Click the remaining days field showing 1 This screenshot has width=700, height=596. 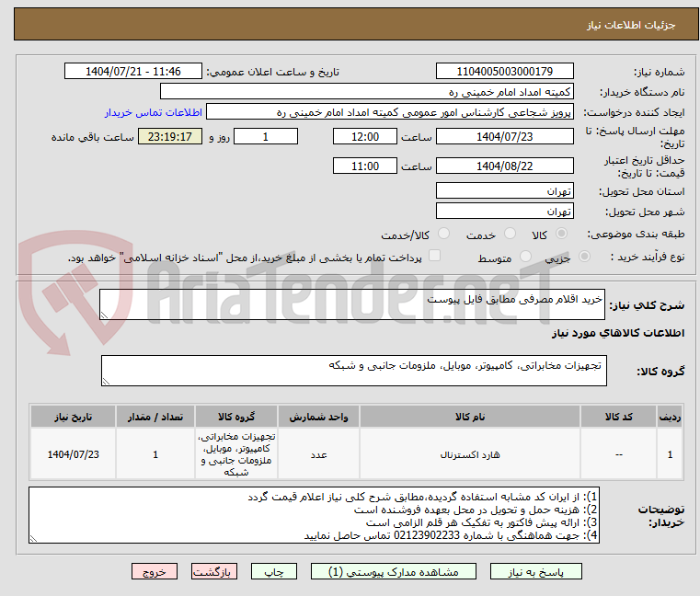pyautogui.click(x=266, y=137)
